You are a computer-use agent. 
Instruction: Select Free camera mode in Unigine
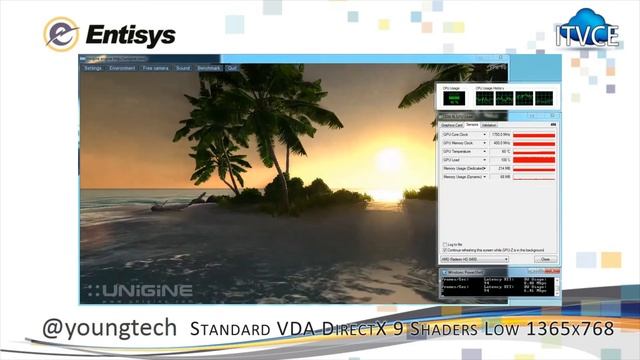156,68
